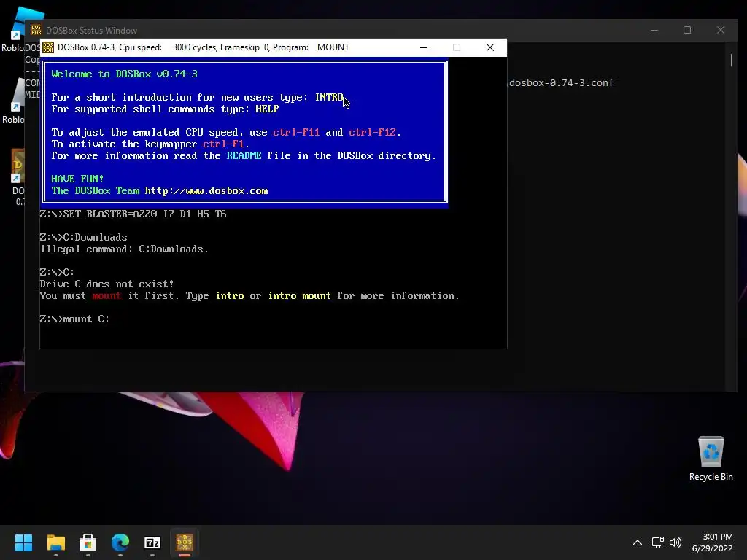Minimize the DOSBox 0.74-3 emulator window
Image resolution: width=747 pixels, height=560 pixels.
click(424, 47)
